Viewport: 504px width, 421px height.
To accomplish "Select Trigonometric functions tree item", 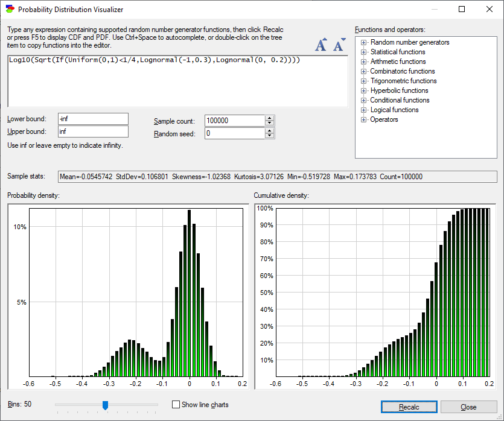I will click(x=403, y=81).
